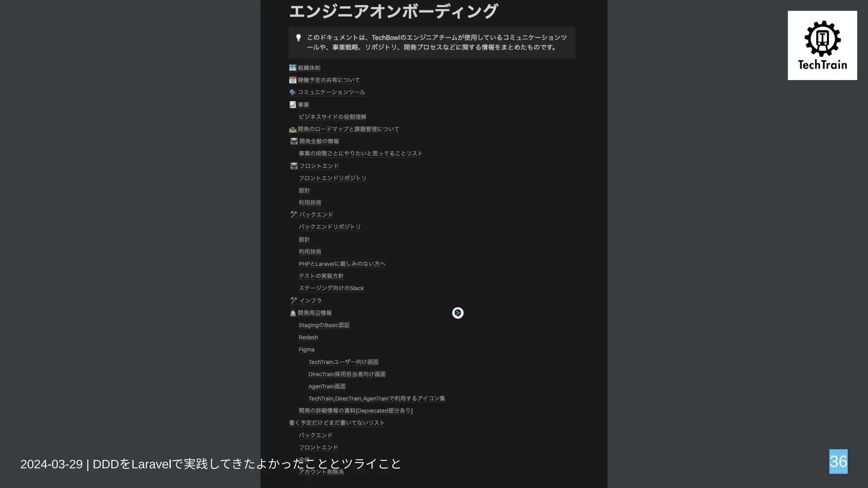This screenshot has width=868, height=488.
Task: Open the インフラ link
Action: pos(310,300)
